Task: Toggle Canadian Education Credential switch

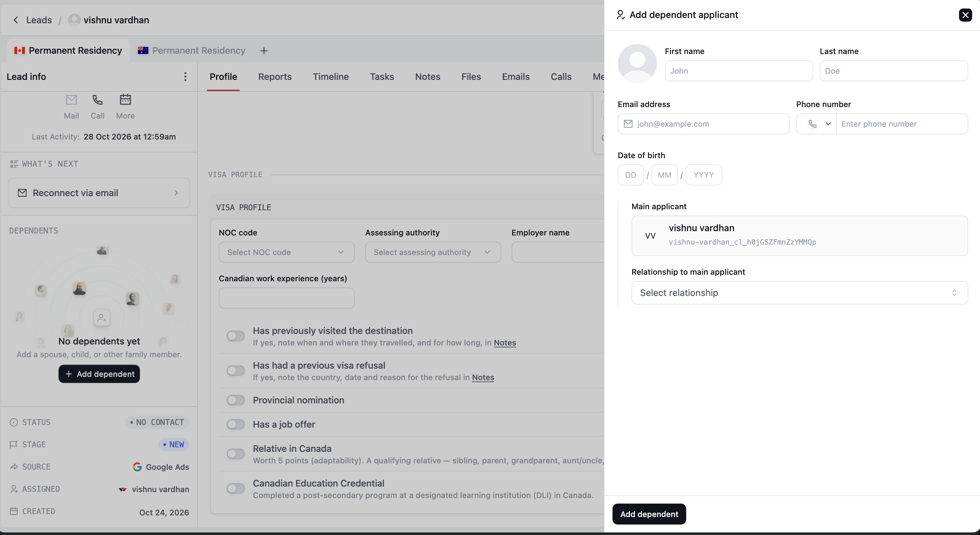Action: click(x=236, y=488)
